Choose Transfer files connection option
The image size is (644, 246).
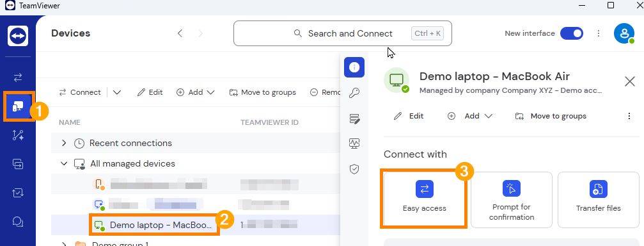[x=599, y=199]
